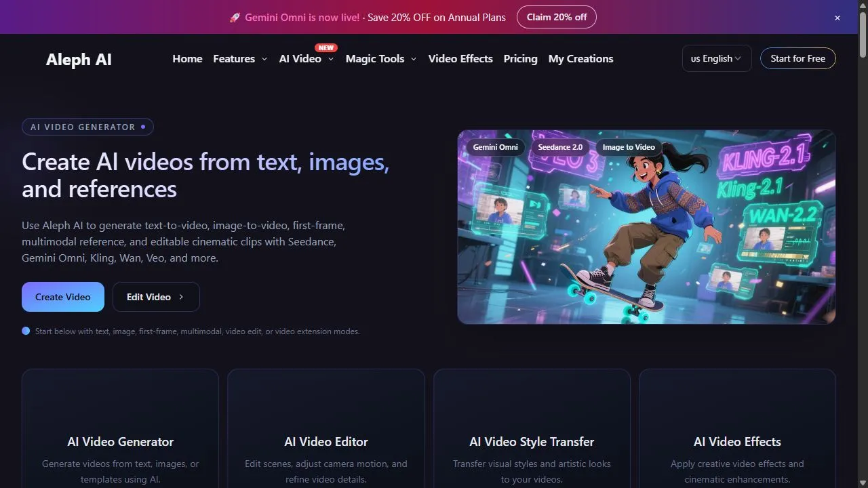Viewport: 868px width, 488px height.
Task: Click the Edit Video button
Action: 156,297
